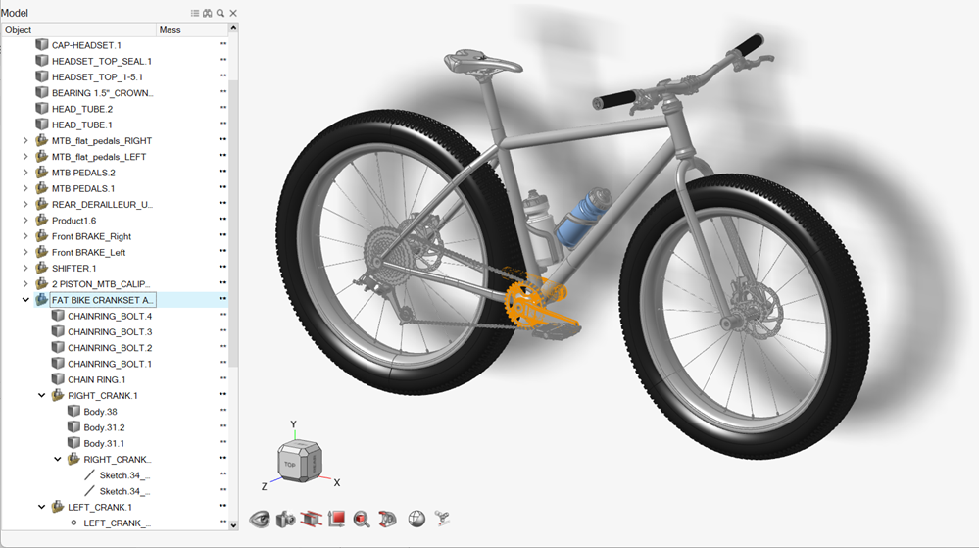Select CHAIN RING.1 in the model tree

tap(96, 379)
